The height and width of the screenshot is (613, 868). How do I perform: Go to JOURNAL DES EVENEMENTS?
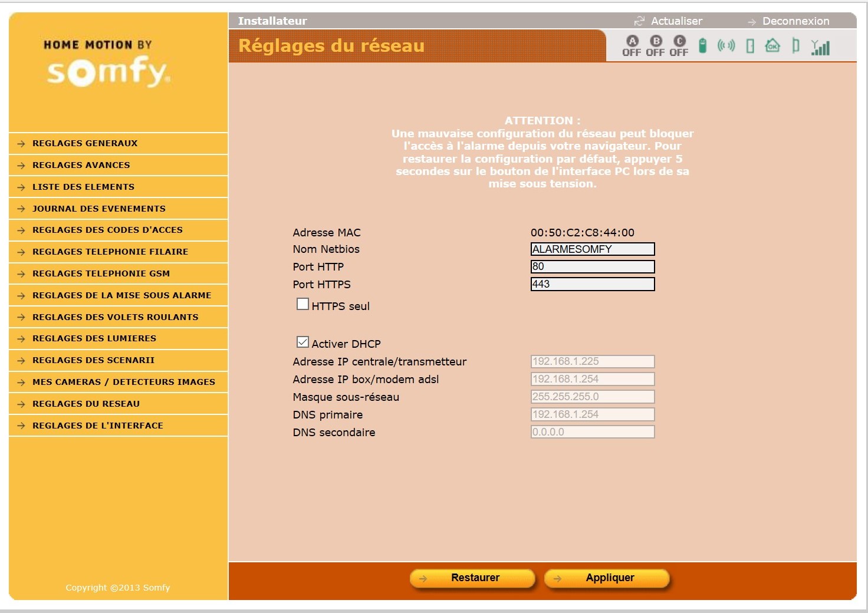pos(98,209)
